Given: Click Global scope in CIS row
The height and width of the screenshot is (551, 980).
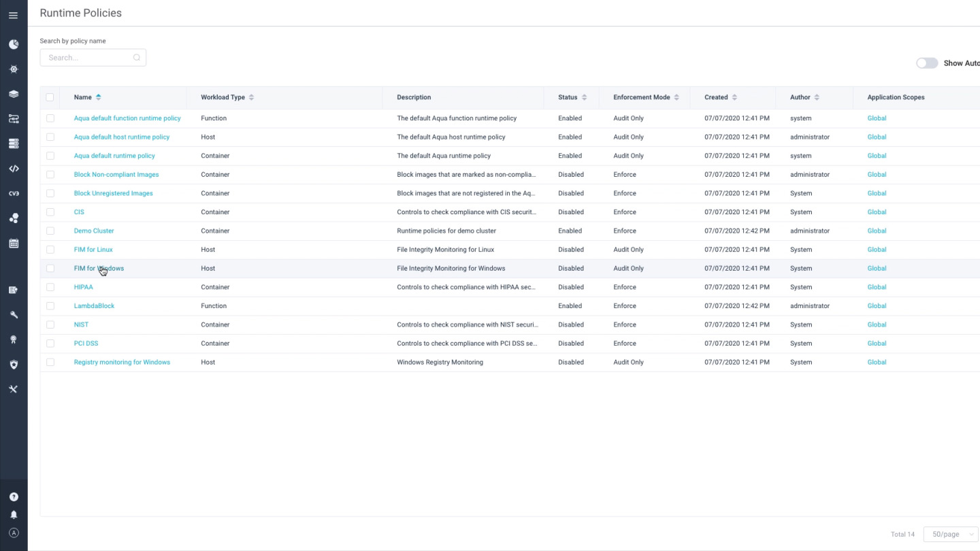Looking at the screenshot, I should point(877,212).
